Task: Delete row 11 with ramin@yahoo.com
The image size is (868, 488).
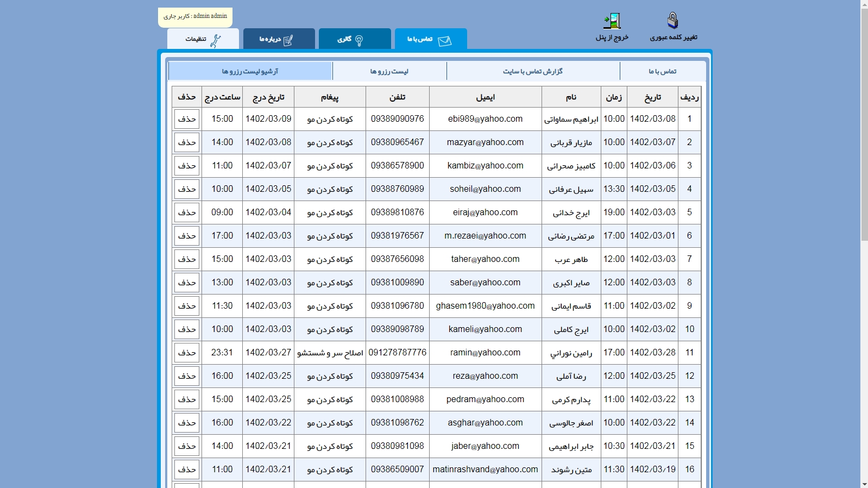Action: pos(187,353)
